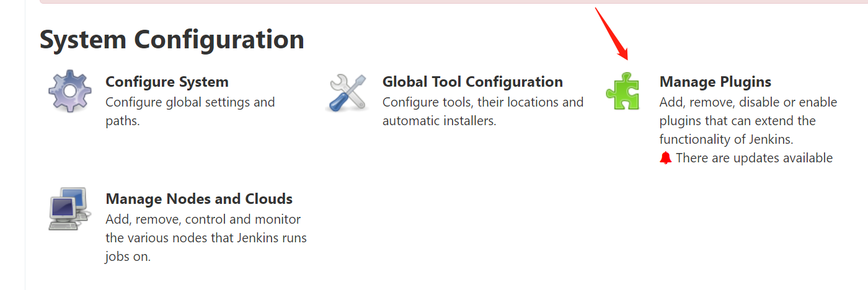
Task: Click the System Configuration section heading
Action: [172, 40]
